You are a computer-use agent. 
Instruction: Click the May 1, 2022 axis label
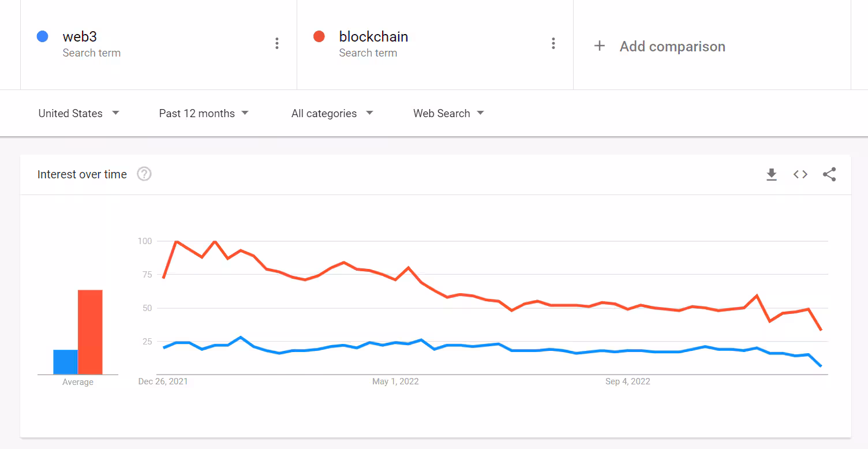point(395,381)
